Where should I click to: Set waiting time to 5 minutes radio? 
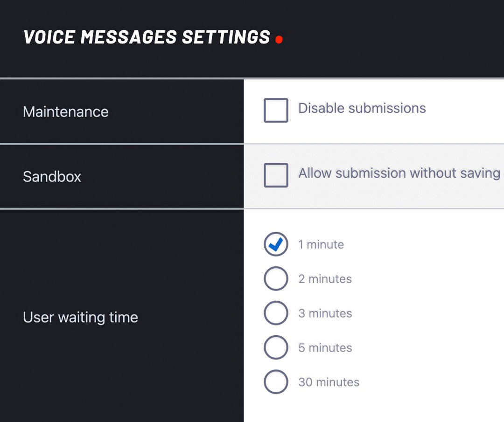[276, 348]
